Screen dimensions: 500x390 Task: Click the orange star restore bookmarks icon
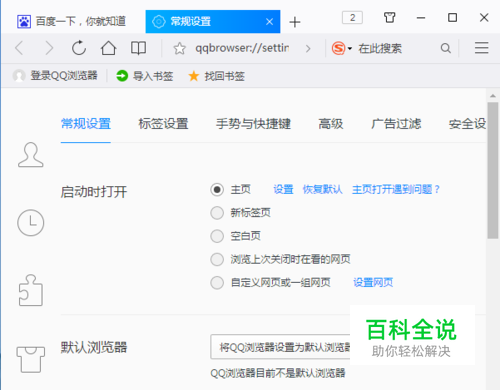coord(194,76)
